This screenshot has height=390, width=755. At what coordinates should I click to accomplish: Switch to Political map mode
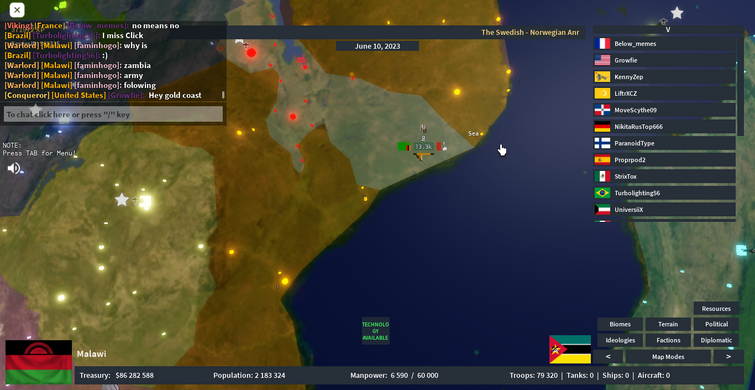(x=716, y=324)
